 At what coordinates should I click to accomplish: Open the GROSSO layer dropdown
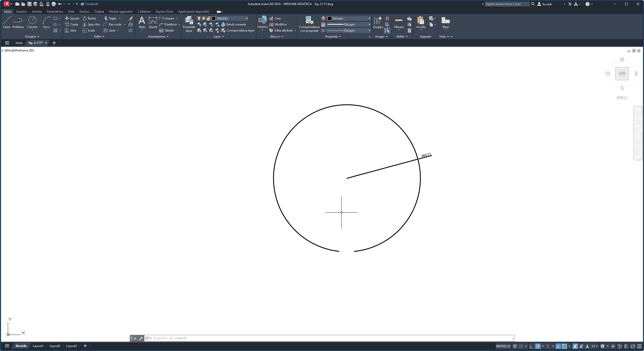tap(247, 18)
